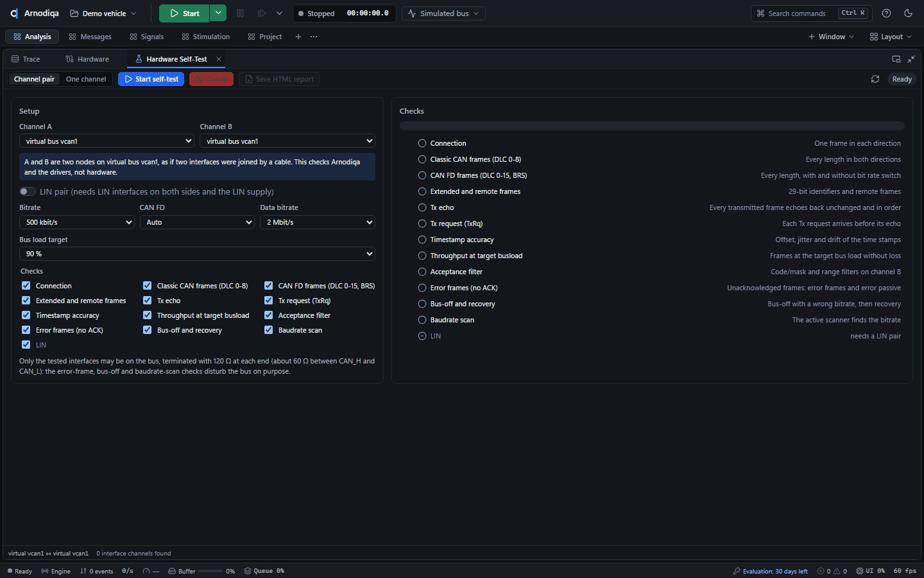Image resolution: width=924 pixels, height=578 pixels.
Task: Open the Channel A dropdown
Action: pos(107,141)
